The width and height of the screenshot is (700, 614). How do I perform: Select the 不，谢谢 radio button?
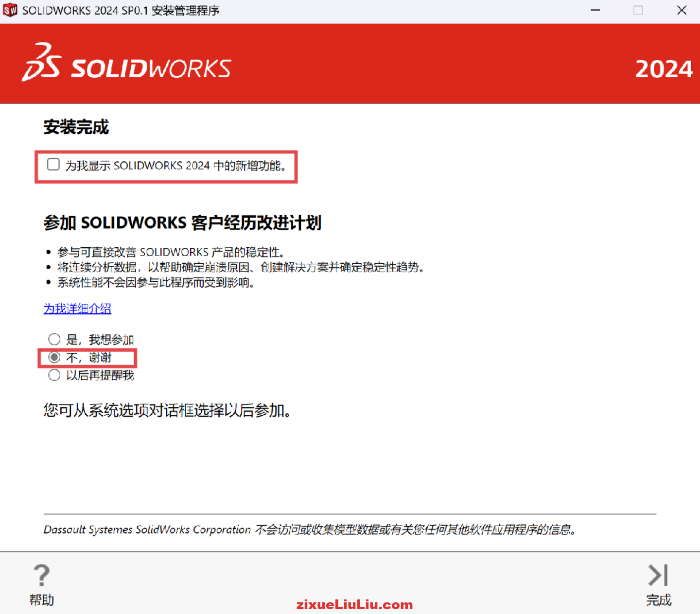54,357
